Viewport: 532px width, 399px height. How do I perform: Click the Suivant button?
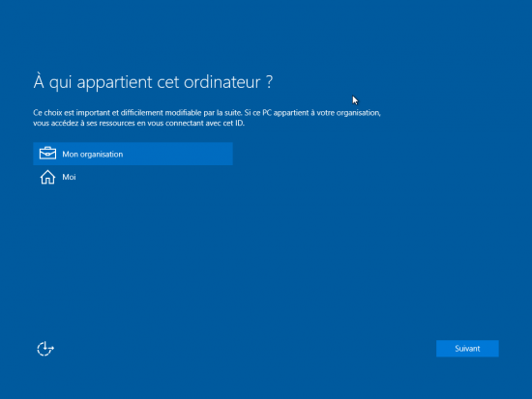point(467,349)
